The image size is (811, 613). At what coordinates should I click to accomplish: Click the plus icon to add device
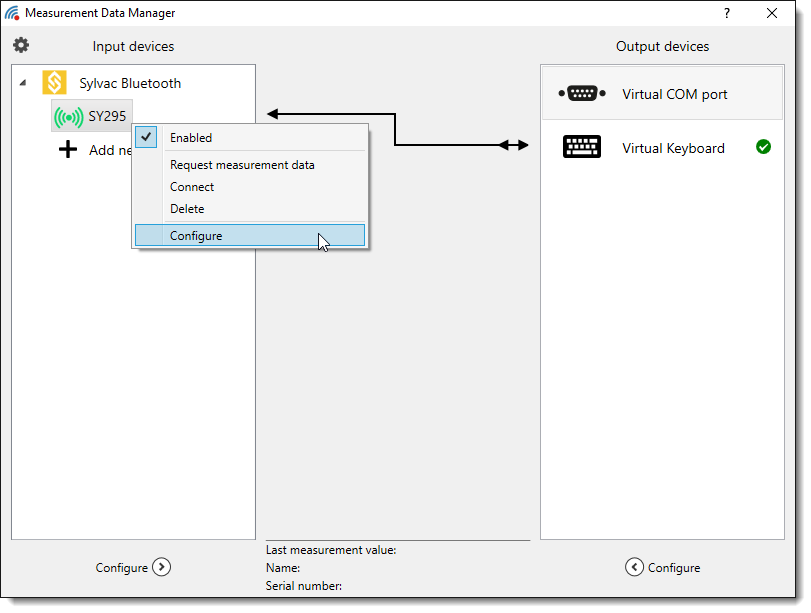tap(68, 150)
